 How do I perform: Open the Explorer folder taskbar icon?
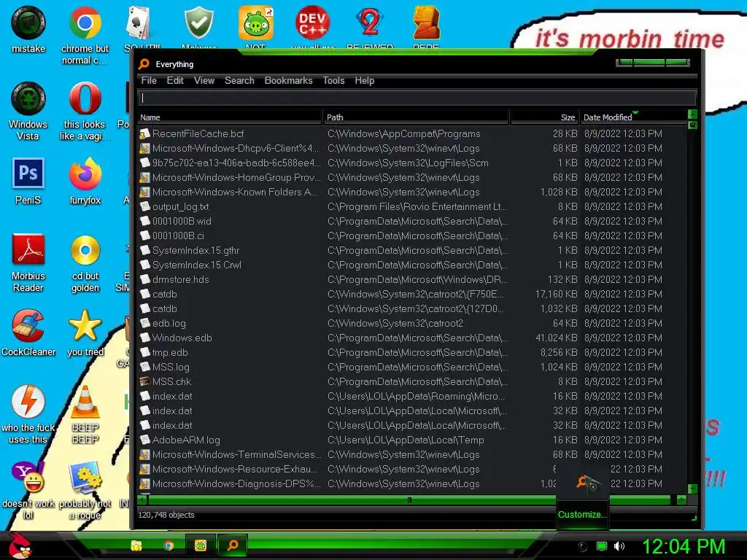click(x=136, y=545)
